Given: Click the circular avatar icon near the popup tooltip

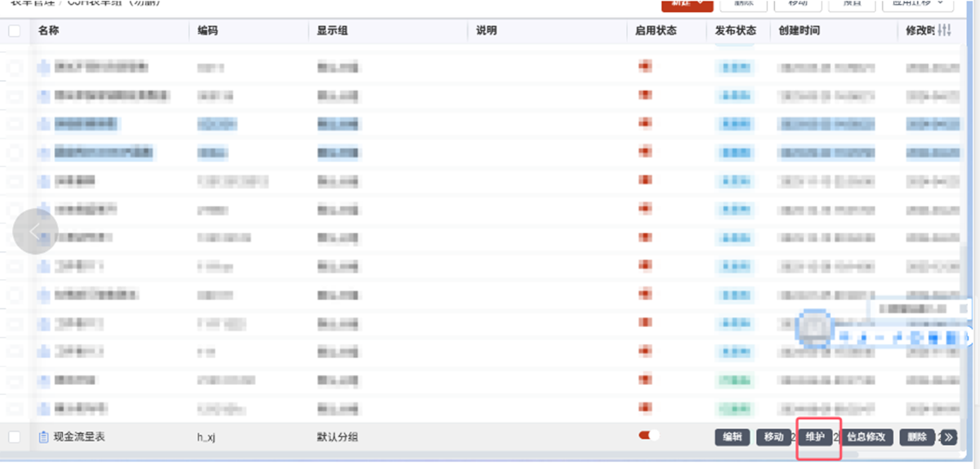Looking at the screenshot, I should (x=815, y=328).
